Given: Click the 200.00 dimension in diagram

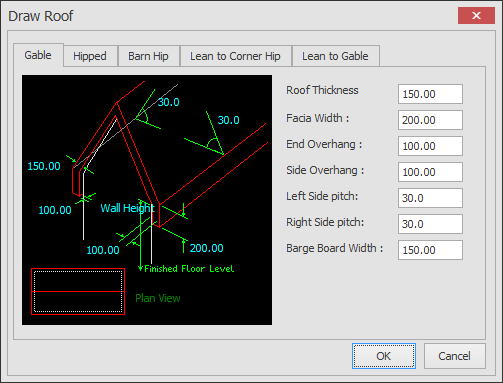Looking at the screenshot, I should [x=206, y=248].
